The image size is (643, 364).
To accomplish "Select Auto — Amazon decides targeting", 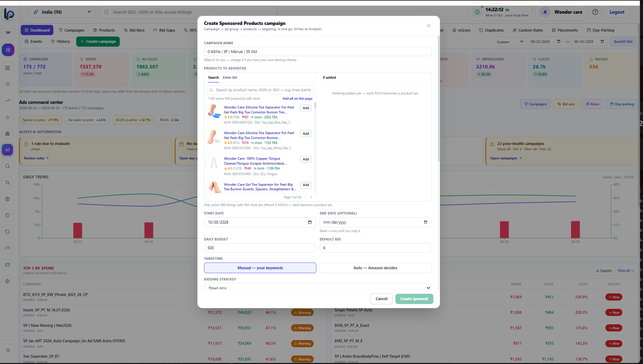I will 375,268.
